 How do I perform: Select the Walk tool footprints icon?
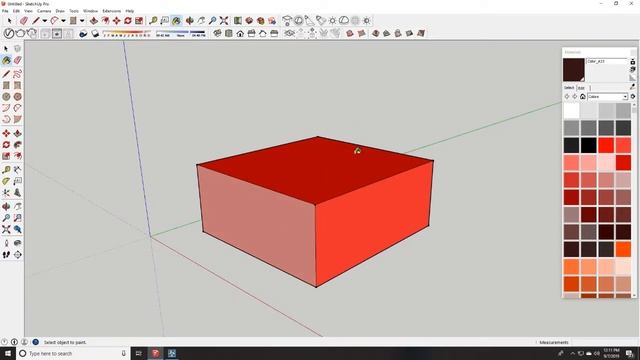[6, 255]
